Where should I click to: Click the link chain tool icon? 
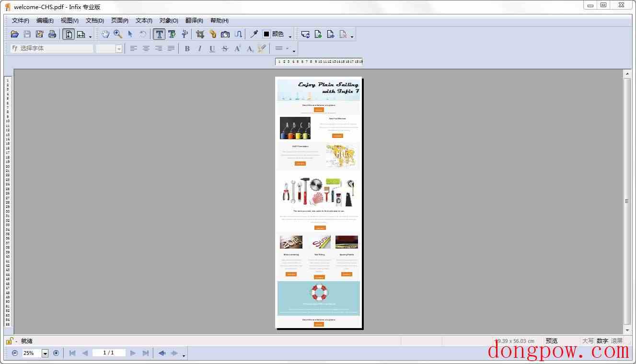[213, 34]
